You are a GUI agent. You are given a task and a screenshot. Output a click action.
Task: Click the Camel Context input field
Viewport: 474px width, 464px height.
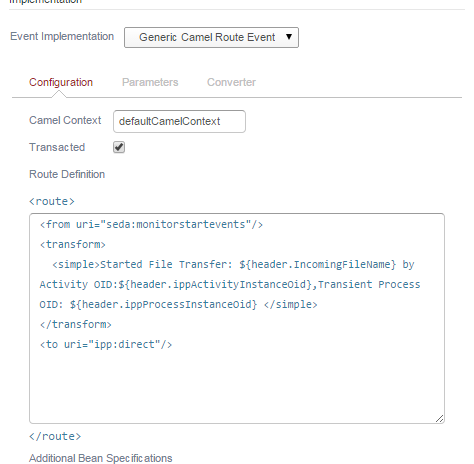pyautogui.click(x=179, y=121)
